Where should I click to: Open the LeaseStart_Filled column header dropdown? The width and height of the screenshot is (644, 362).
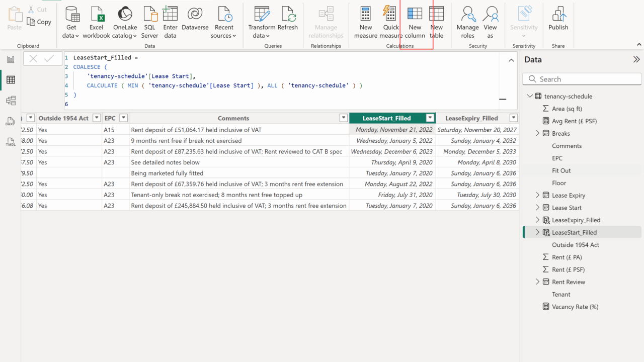(x=430, y=118)
